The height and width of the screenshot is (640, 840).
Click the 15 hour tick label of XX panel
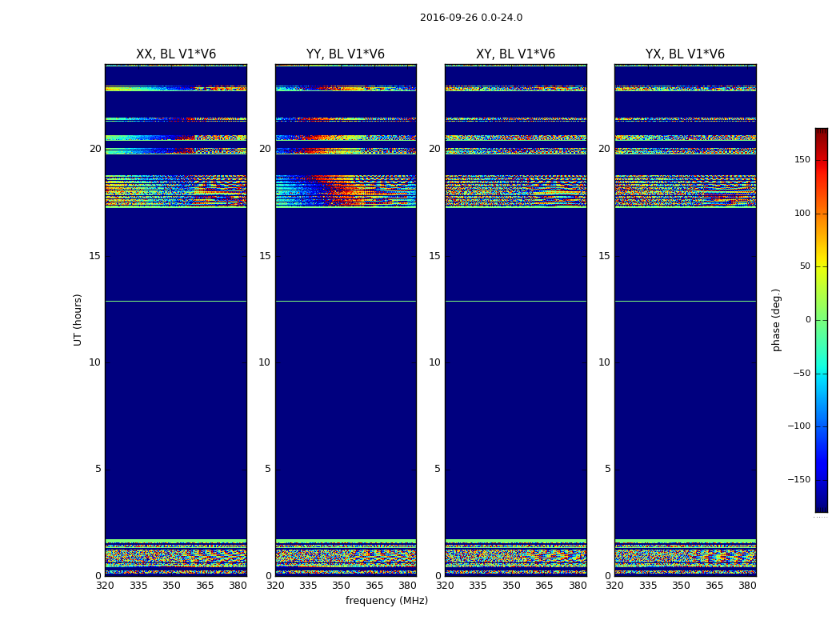click(x=94, y=256)
